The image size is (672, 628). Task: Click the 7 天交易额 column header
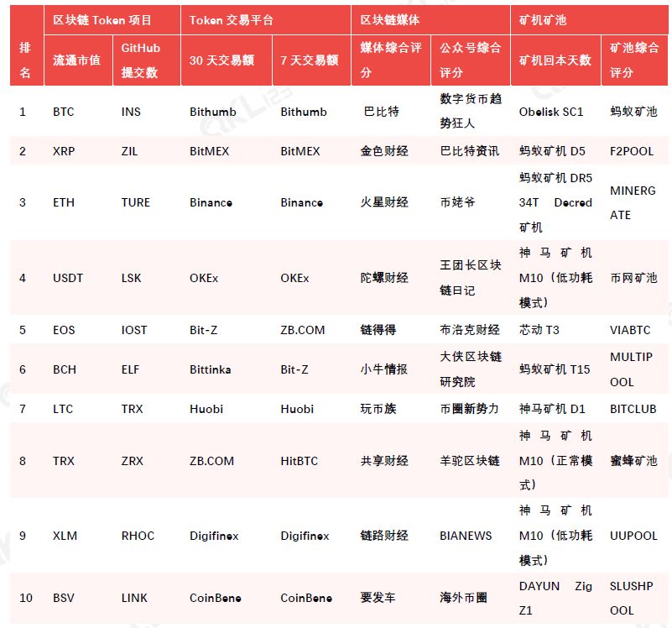[x=310, y=60]
